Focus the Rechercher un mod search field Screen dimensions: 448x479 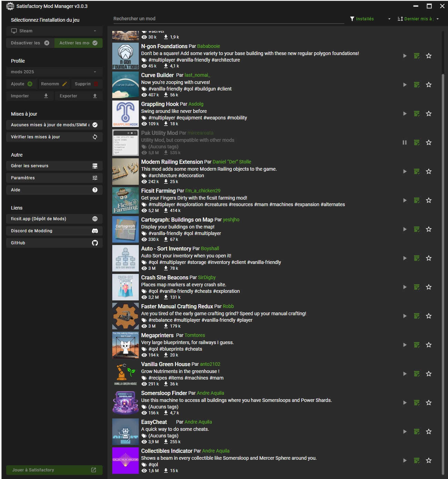tap(229, 19)
